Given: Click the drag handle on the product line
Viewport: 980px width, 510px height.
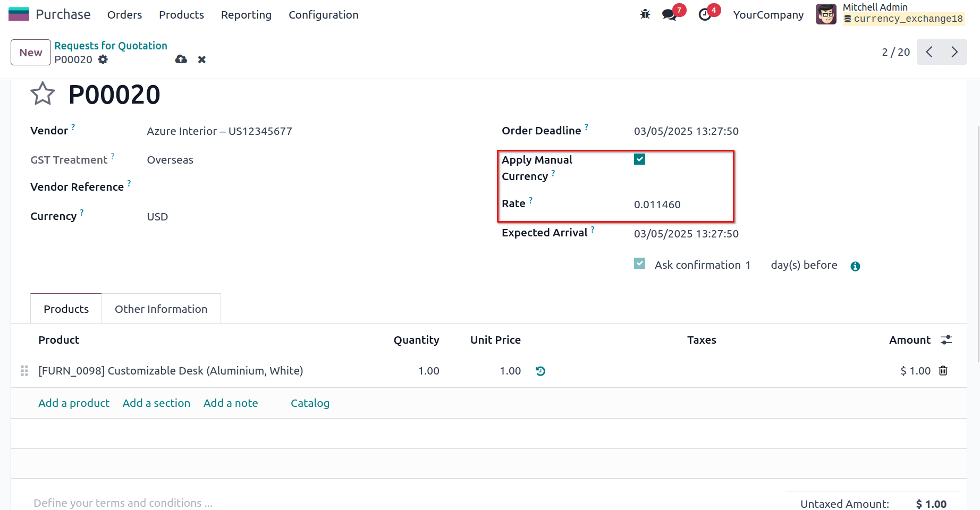Looking at the screenshot, I should pyautogui.click(x=24, y=371).
